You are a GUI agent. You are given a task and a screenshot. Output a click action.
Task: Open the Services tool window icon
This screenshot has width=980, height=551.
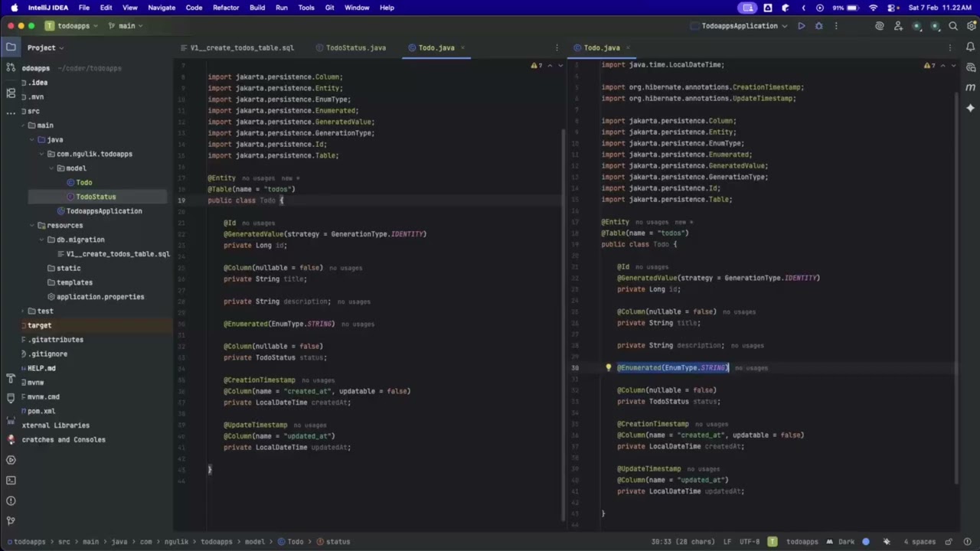11,460
